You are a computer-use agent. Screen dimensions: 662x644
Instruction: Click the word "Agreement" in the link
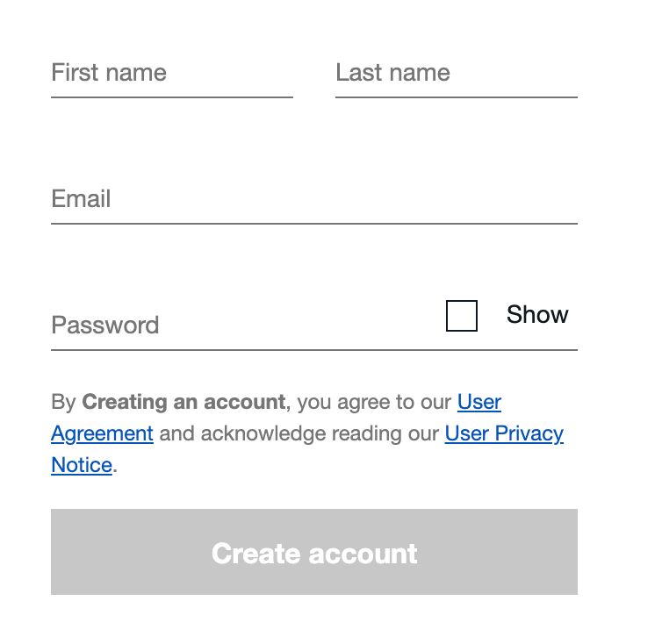tap(102, 433)
